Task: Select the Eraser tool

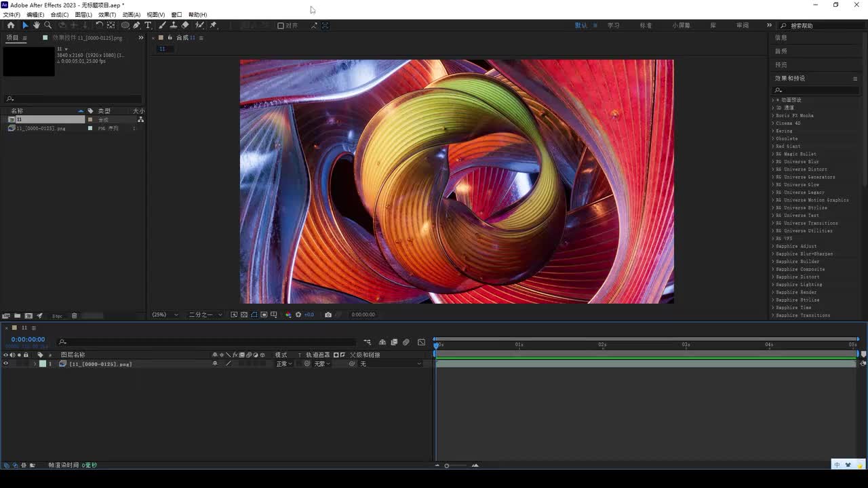Action: tap(185, 25)
